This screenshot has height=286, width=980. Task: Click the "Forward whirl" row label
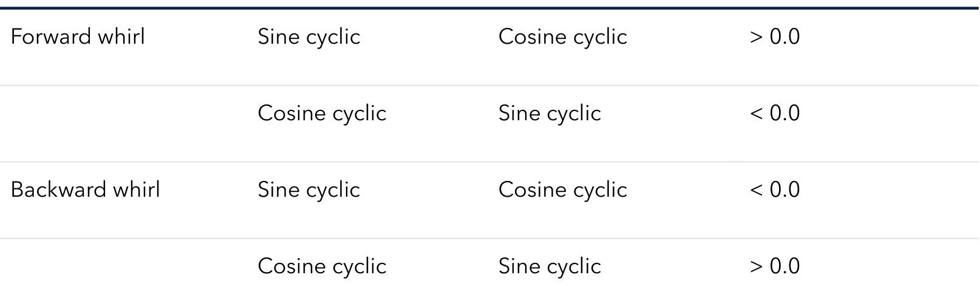click(x=78, y=37)
